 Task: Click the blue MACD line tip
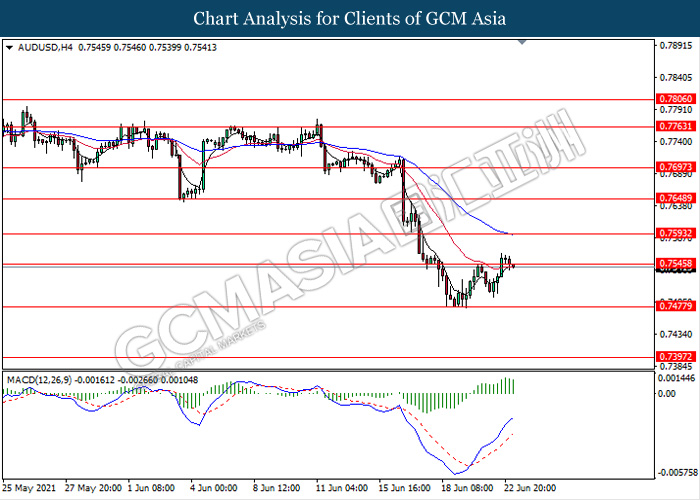tap(512, 419)
